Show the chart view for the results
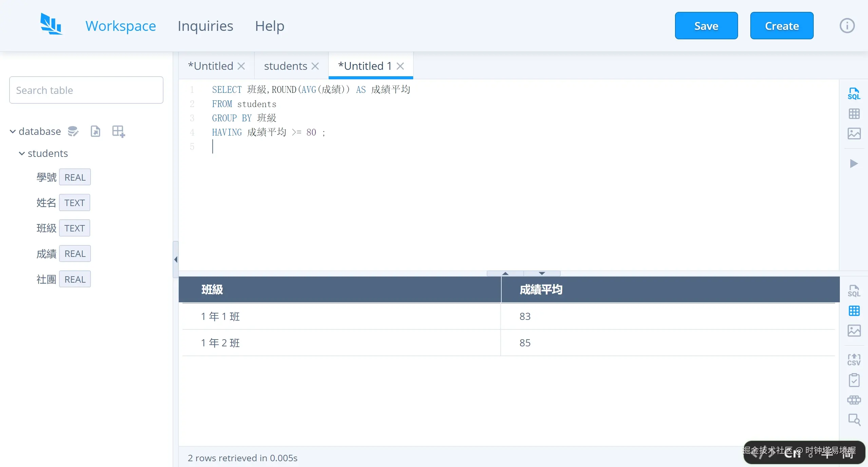 (854, 330)
